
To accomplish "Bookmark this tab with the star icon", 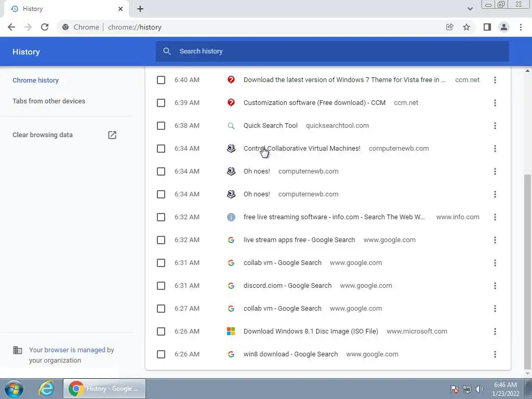I will (467, 27).
